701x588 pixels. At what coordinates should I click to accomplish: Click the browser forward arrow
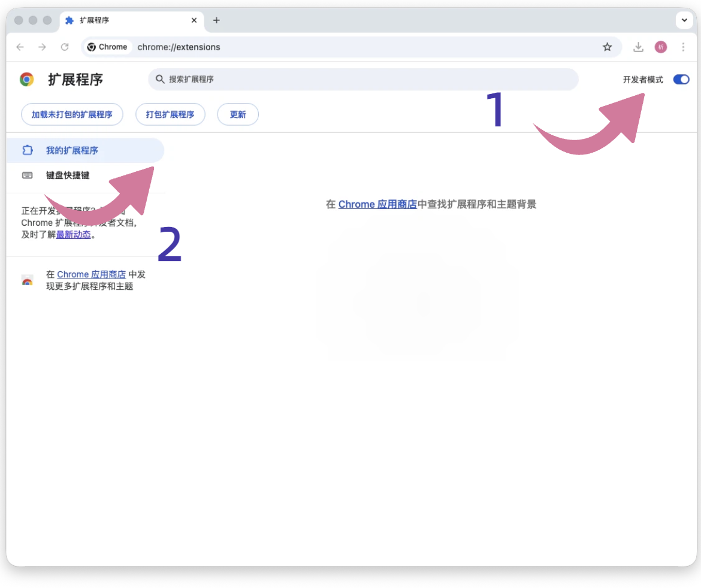[x=42, y=47]
